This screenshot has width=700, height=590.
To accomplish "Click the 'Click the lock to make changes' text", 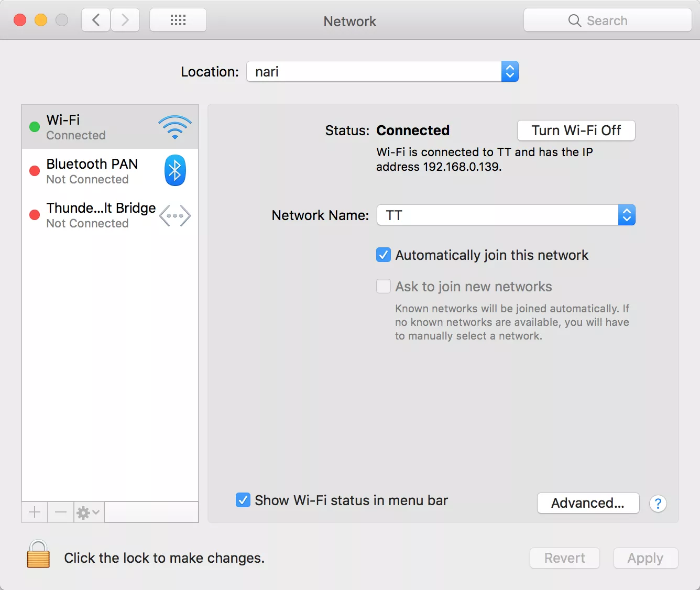I will click(164, 558).
